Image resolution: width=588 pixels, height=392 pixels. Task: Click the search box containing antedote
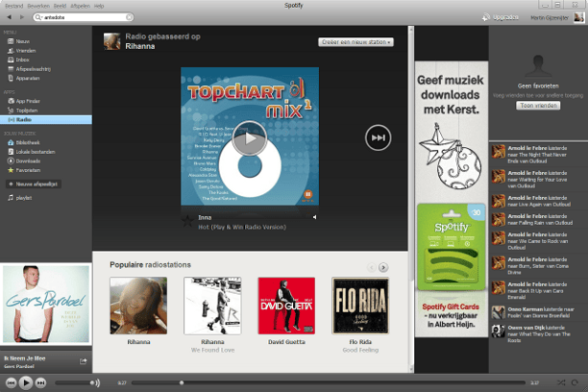click(84, 17)
